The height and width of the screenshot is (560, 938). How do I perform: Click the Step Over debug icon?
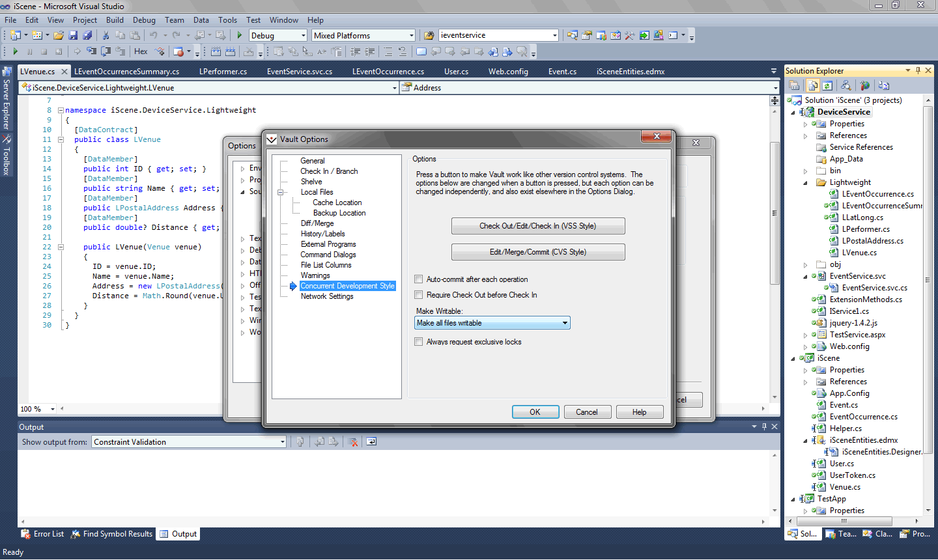(105, 51)
